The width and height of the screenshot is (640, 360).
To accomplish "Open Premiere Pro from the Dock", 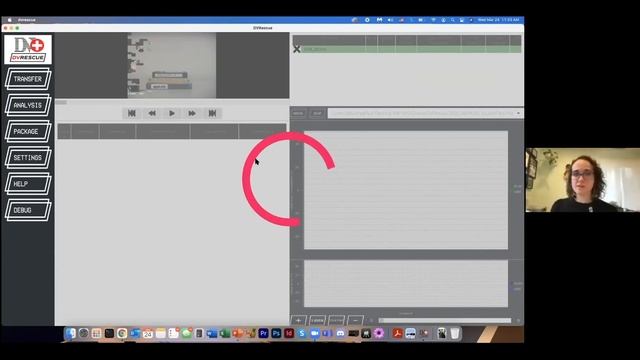I will click(x=263, y=333).
